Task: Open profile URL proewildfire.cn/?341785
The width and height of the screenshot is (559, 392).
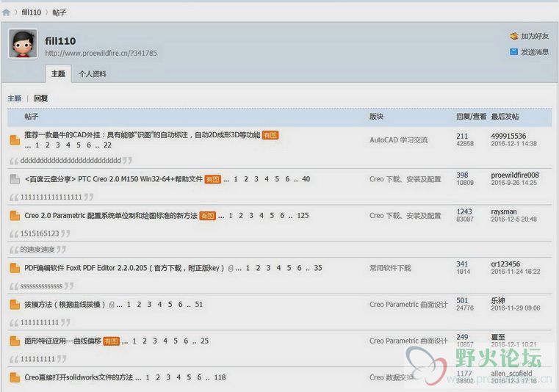Action: pos(101,53)
